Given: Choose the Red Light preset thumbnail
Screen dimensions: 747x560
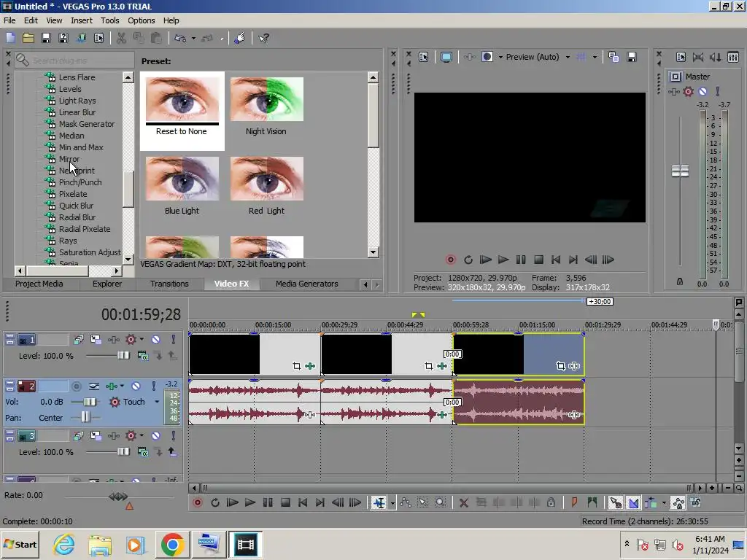Looking at the screenshot, I should click(x=266, y=179).
